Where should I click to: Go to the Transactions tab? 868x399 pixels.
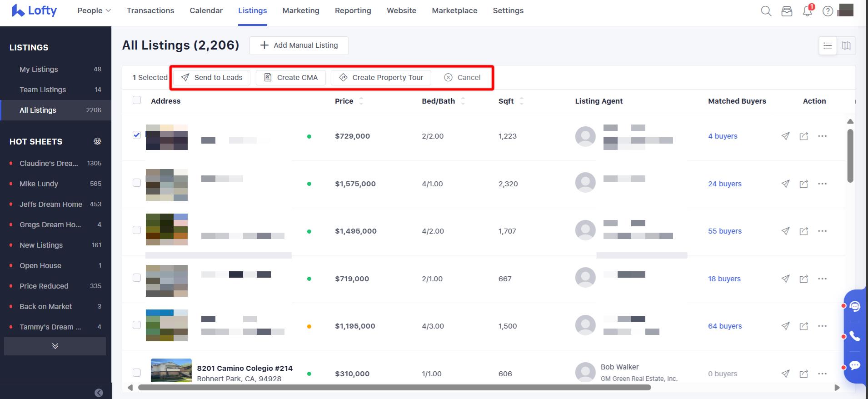(x=150, y=10)
